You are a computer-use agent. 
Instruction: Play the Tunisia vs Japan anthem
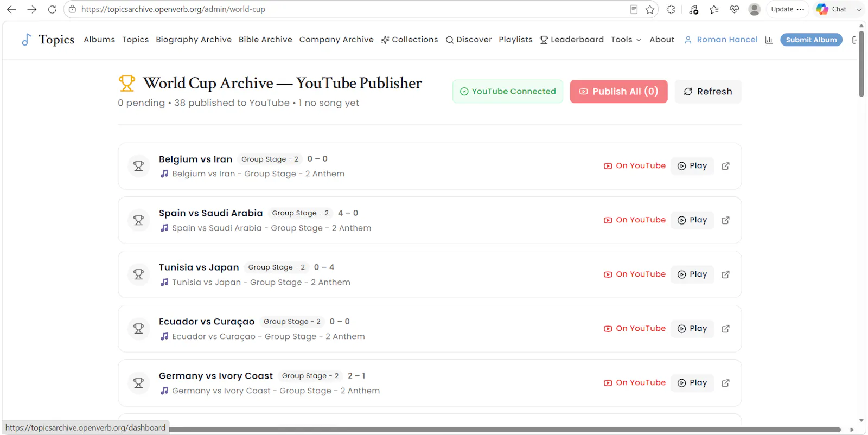[x=692, y=274]
